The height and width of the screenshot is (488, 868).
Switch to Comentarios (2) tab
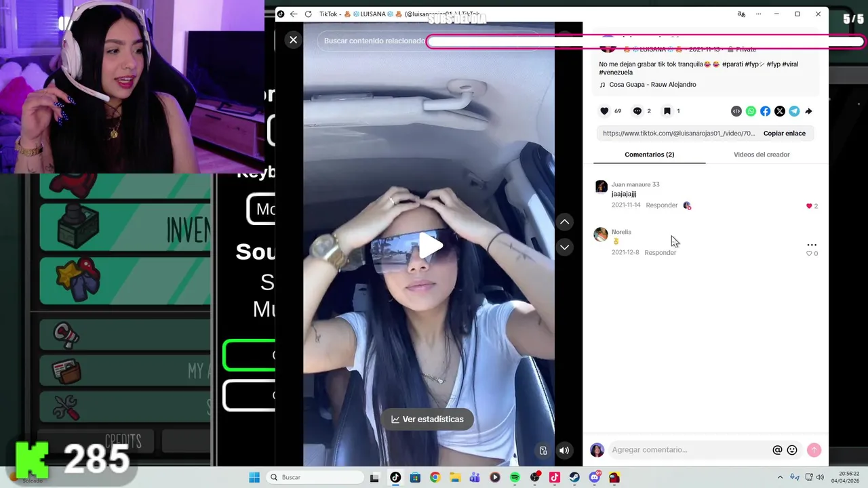pos(649,155)
